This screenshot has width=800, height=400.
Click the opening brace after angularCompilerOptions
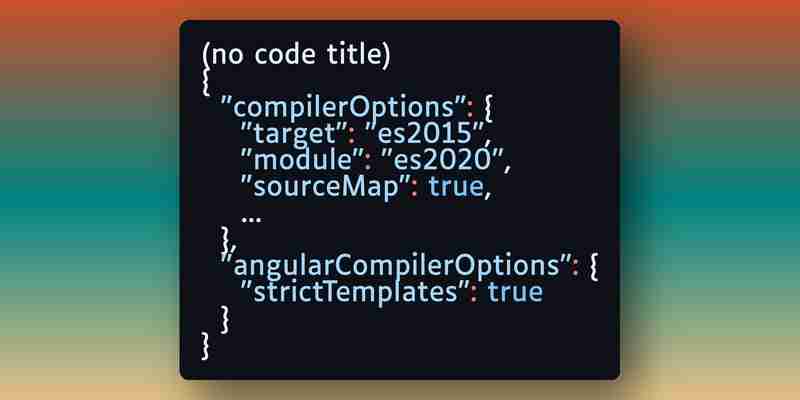click(592, 267)
